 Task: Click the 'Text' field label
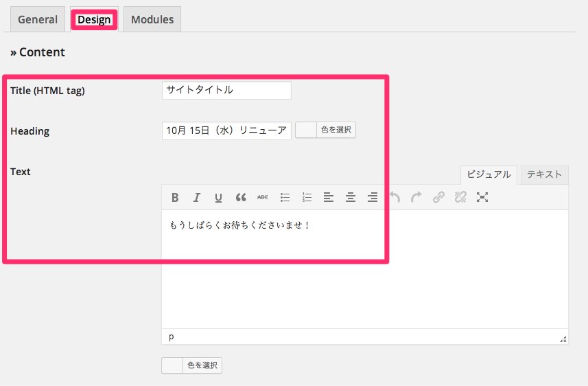21,172
